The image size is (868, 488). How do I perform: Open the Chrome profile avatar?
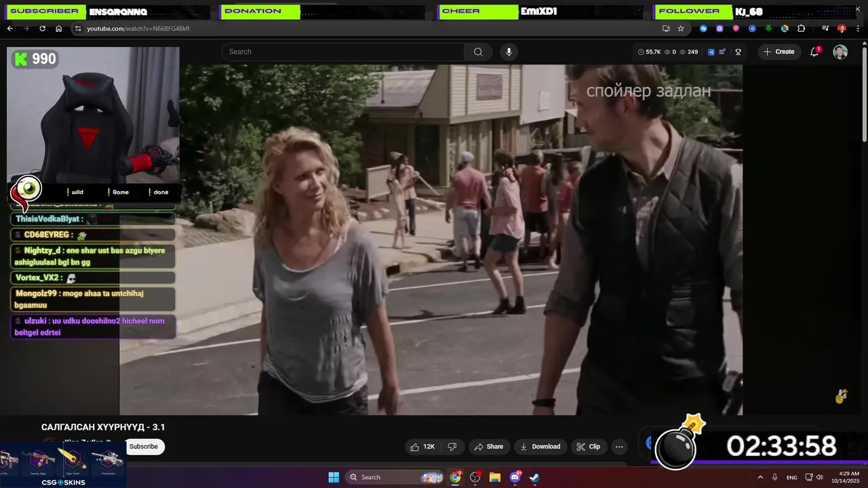pos(842,28)
